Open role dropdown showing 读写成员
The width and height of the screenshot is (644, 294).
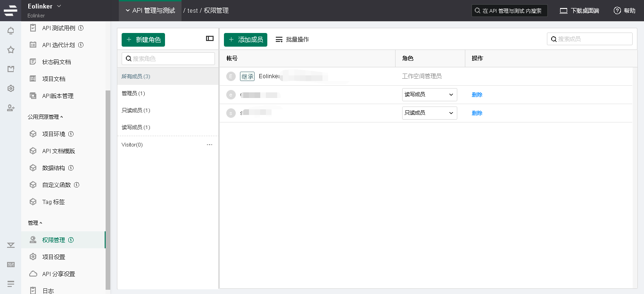pyautogui.click(x=429, y=95)
